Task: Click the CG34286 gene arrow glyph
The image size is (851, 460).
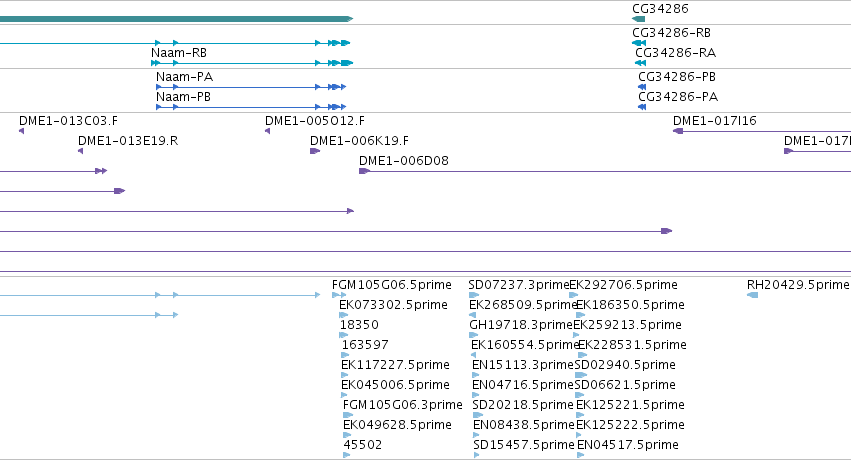Action: coord(638,19)
